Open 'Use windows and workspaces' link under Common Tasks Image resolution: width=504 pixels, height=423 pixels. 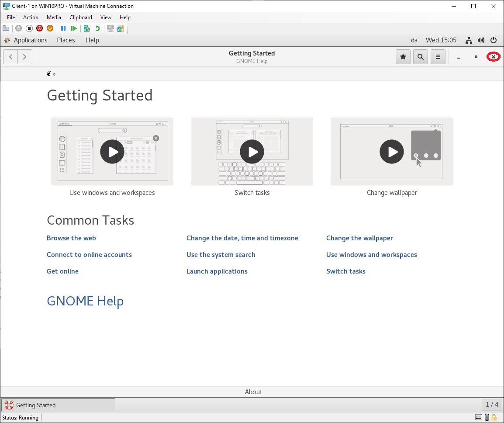[372, 255]
